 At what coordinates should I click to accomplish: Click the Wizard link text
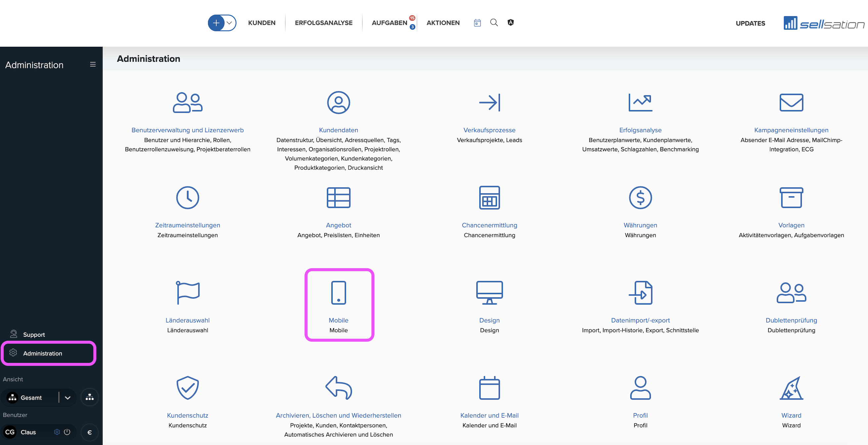tap(792, 415)
